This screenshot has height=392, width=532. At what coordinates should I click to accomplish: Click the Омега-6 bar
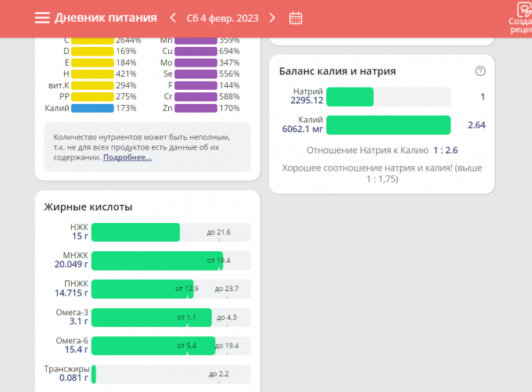170,346
